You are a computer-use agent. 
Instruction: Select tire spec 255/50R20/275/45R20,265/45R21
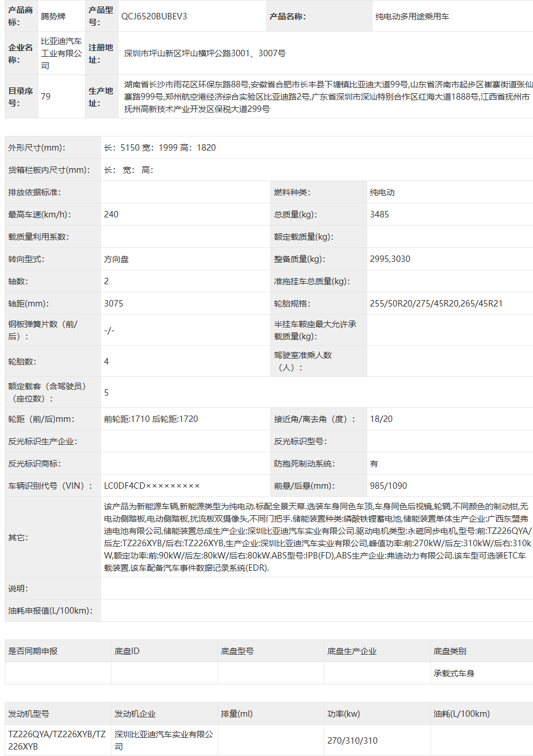pos(436,304)
